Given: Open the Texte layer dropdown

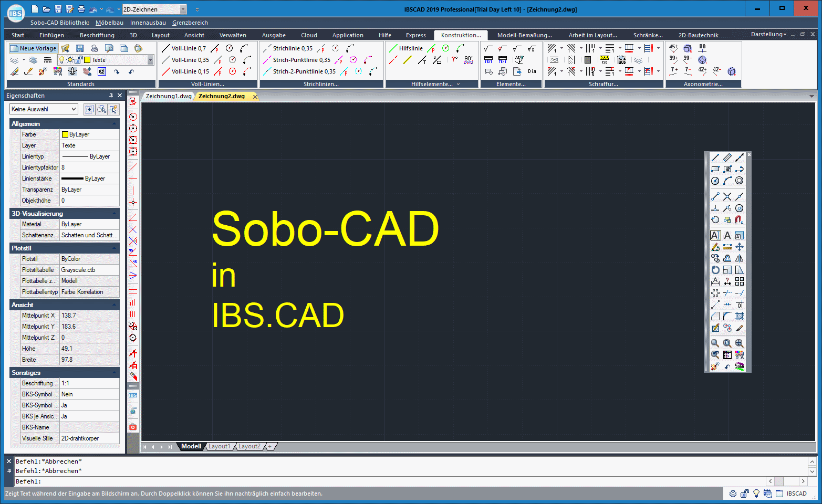Looking at the screenshot, I should [x=151, y=60].
